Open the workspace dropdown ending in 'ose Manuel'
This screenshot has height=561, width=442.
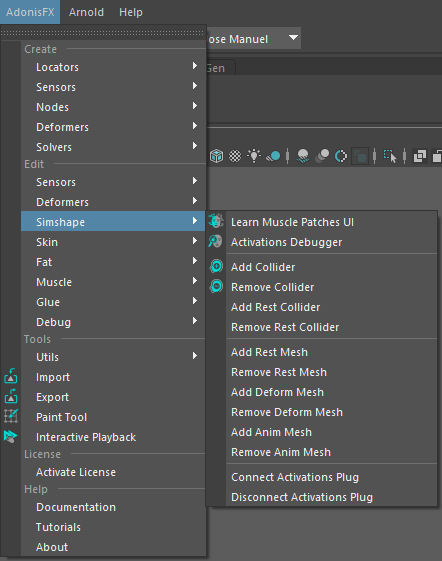click(x=253, y=39)
